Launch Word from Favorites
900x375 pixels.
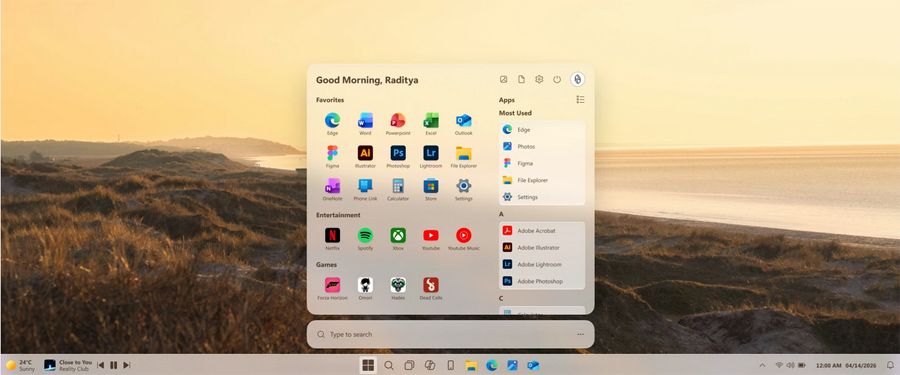(x=365, y=123)
